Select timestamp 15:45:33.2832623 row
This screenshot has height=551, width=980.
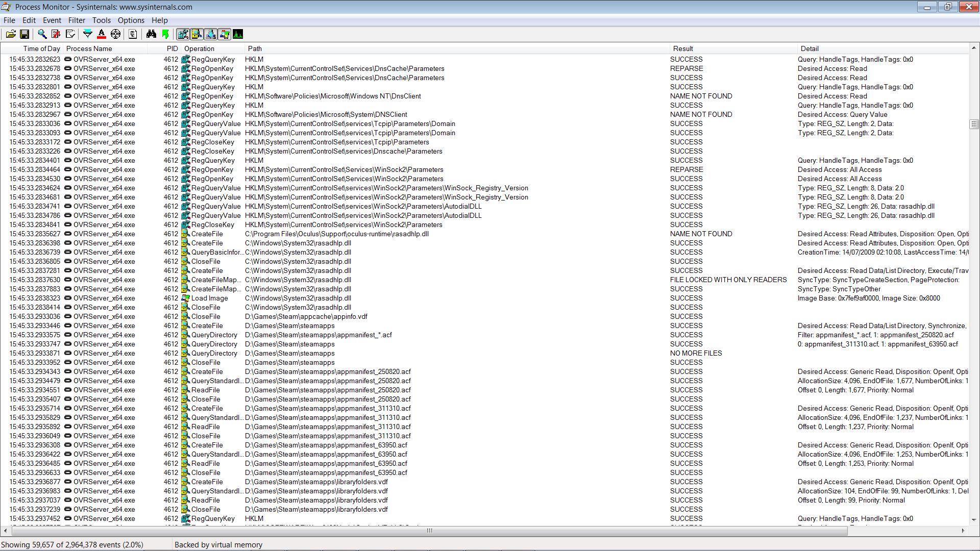pyautogui.click(x=35, y=60)
